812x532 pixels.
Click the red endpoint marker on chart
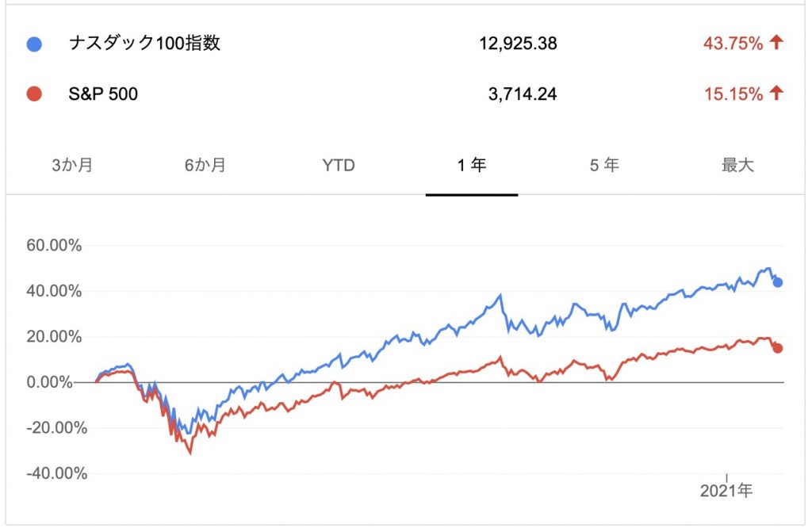777,349
